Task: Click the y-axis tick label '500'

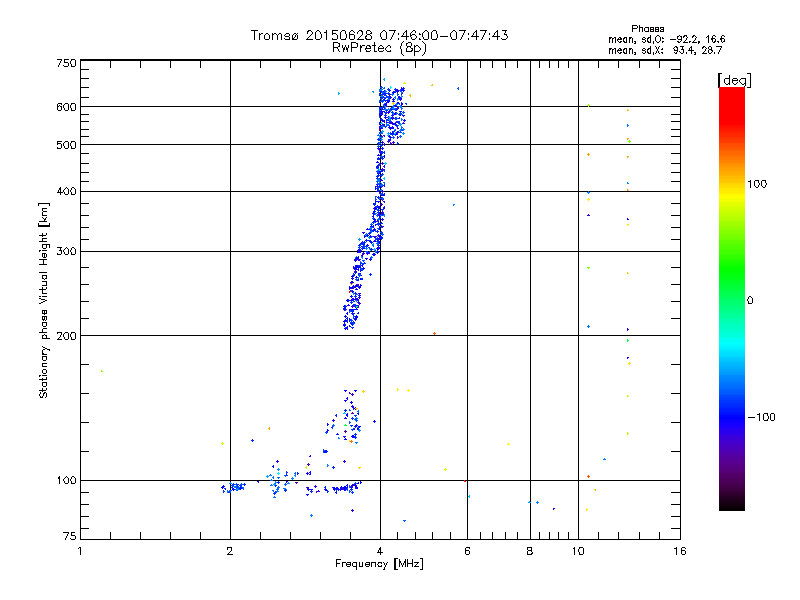Action: pos(66,145)
